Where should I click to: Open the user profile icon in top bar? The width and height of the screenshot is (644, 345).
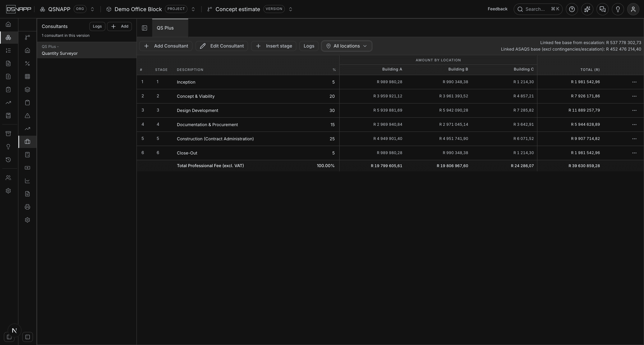pyautogui.click(x=633, y=9)
